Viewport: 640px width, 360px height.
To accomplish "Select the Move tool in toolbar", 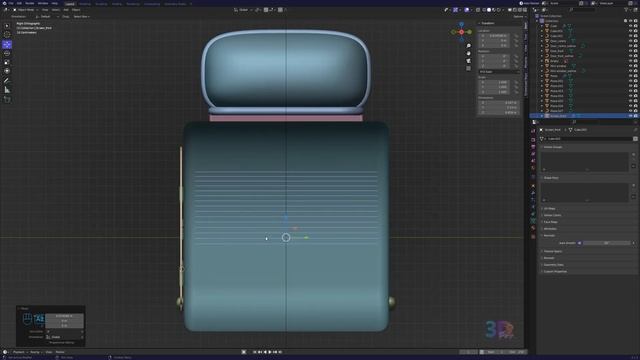I will (x=7, y=44).
